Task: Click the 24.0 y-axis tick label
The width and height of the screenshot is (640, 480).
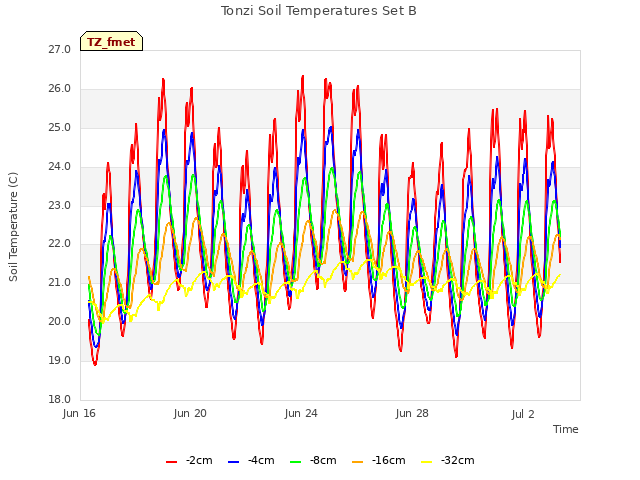Action: click(60, 166)
